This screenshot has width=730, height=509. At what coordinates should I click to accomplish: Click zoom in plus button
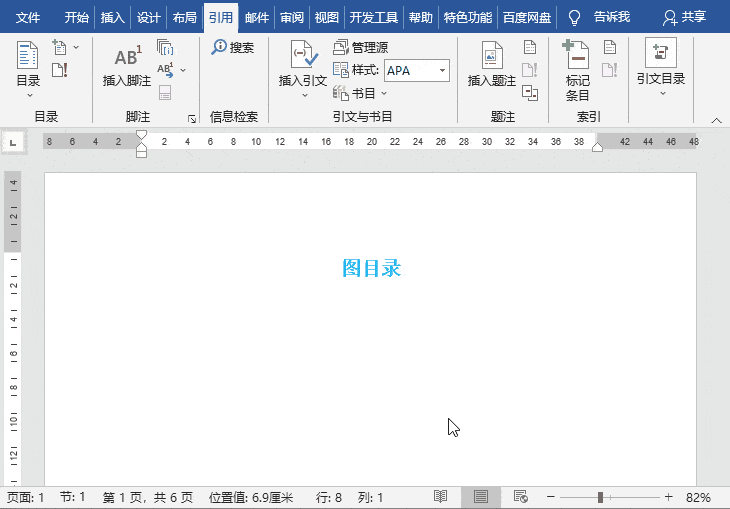click(x=669, y=497)
